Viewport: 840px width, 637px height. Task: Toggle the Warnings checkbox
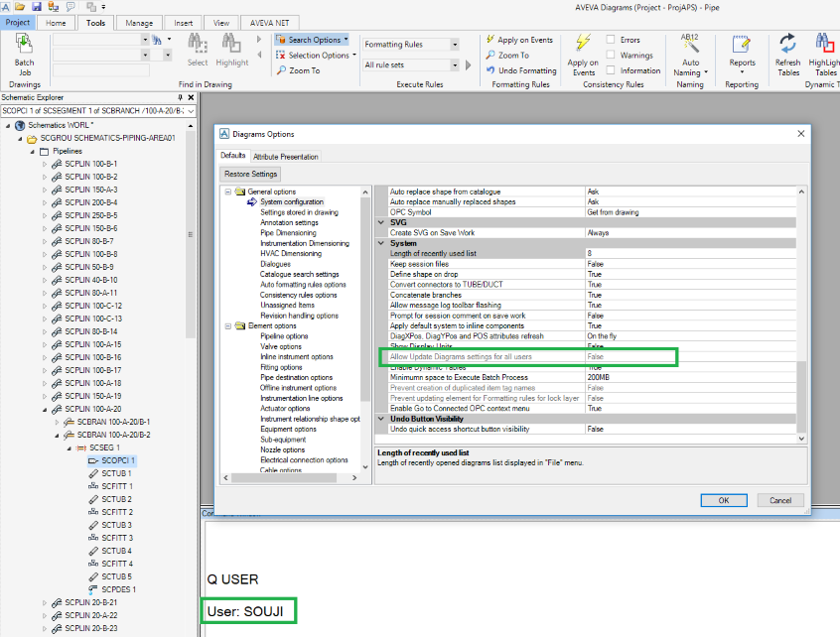[x=611, y=56]
